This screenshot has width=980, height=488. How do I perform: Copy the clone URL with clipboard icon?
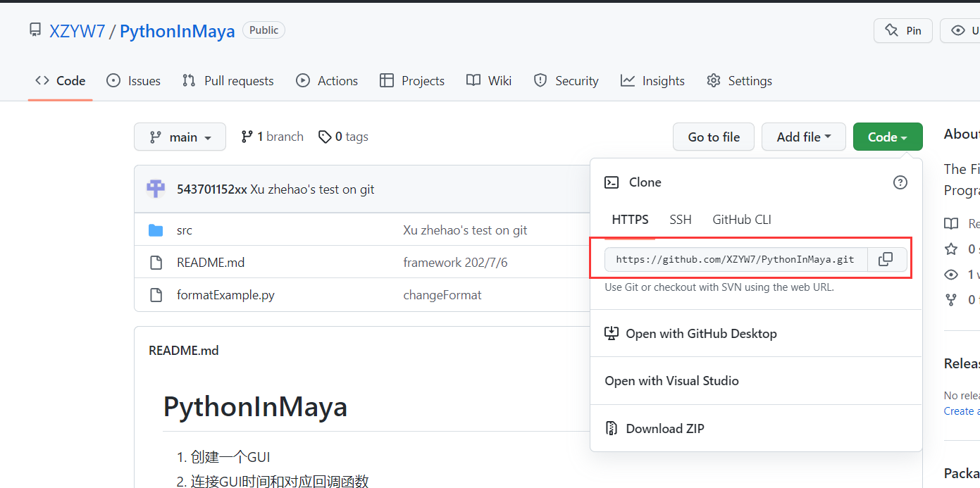point(886,259)
